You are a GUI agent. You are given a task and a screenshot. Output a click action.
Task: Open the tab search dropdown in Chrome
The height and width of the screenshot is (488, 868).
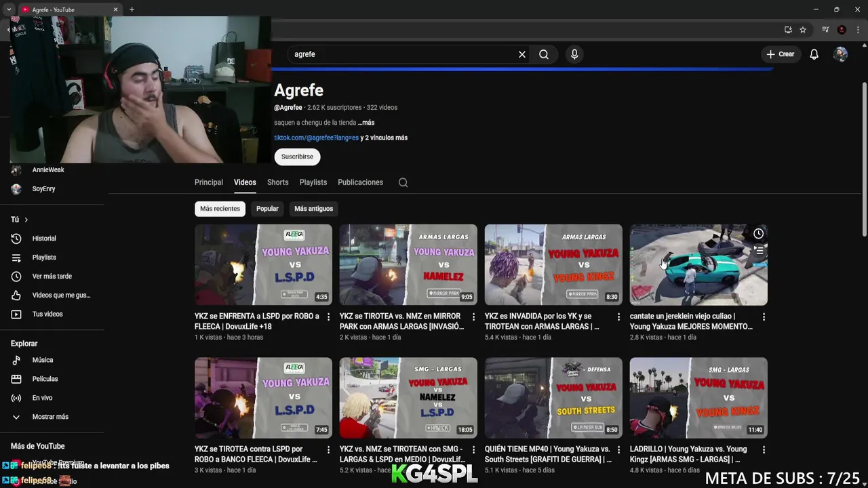(9, 9)
